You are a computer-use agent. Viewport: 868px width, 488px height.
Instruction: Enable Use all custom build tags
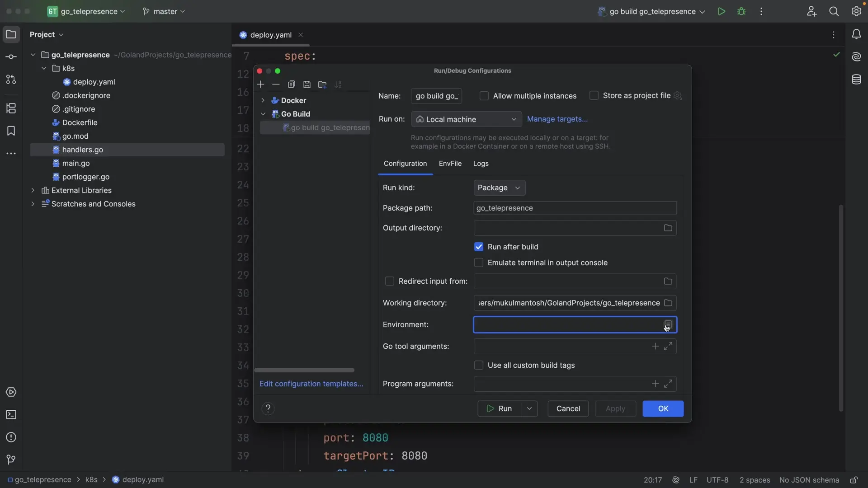[479, 365]
